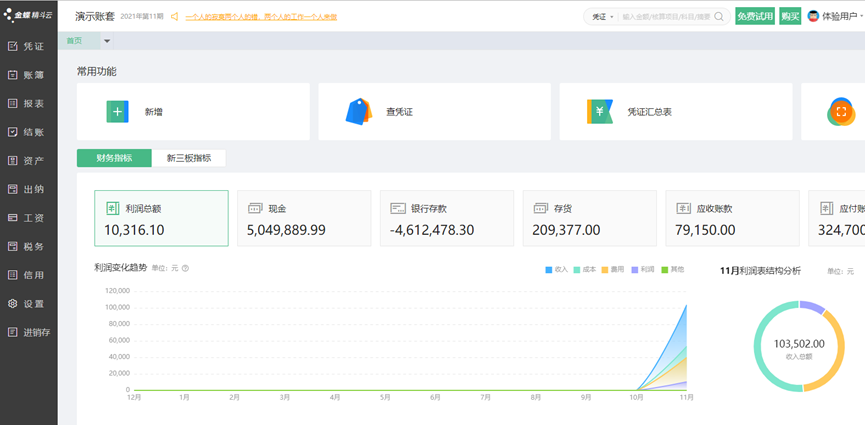
Task: Click the 购买 button
Action: click(790, 16)
